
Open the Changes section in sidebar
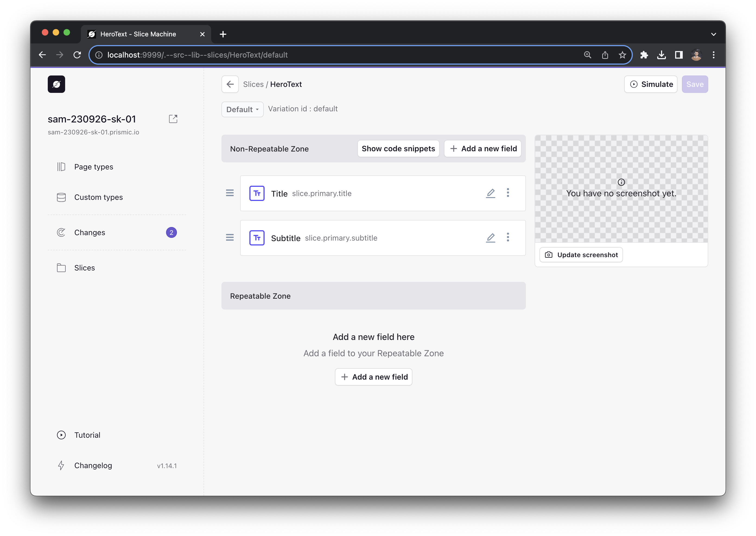pos(90,232)
